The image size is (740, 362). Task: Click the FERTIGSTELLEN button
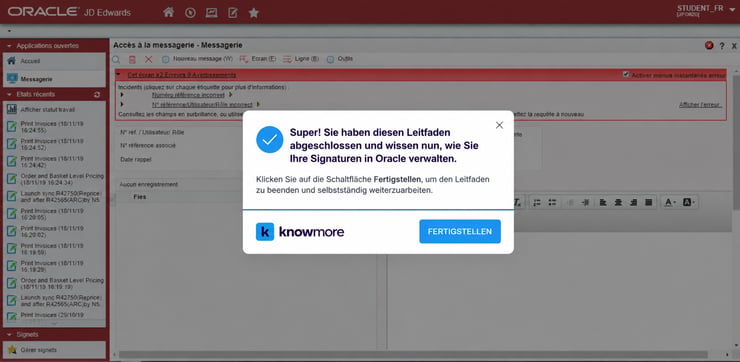(x=460, y=231)
